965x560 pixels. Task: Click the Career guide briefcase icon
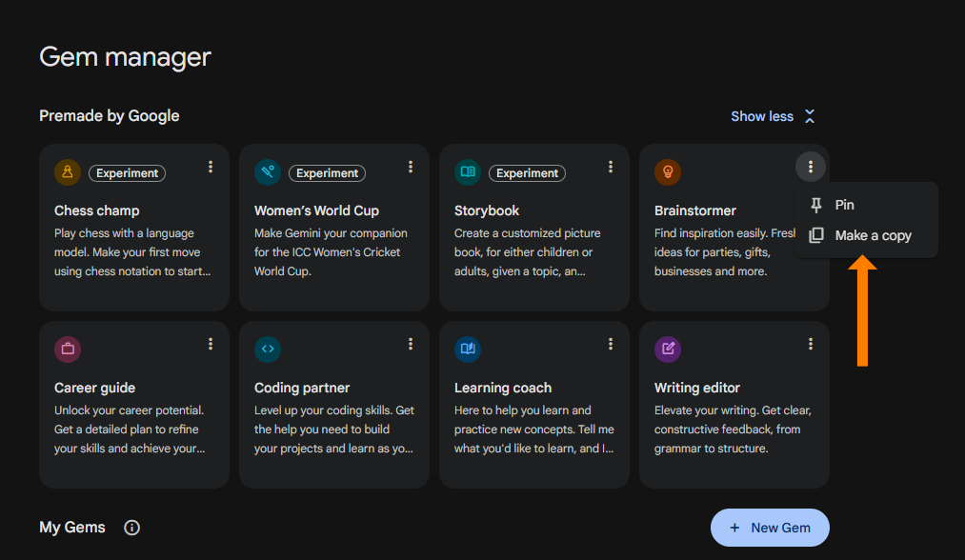[68, 350]
